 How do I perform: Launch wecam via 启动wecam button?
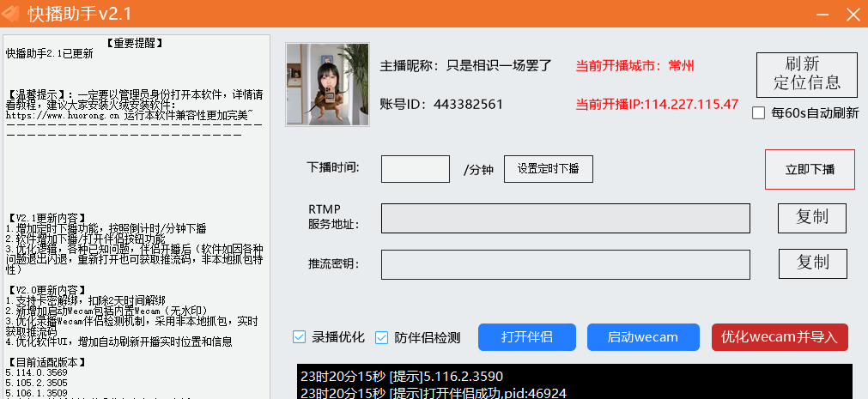[643, 337]
